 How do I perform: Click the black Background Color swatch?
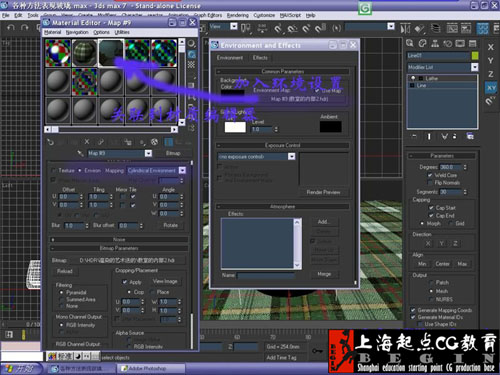[x=232, y=93]
